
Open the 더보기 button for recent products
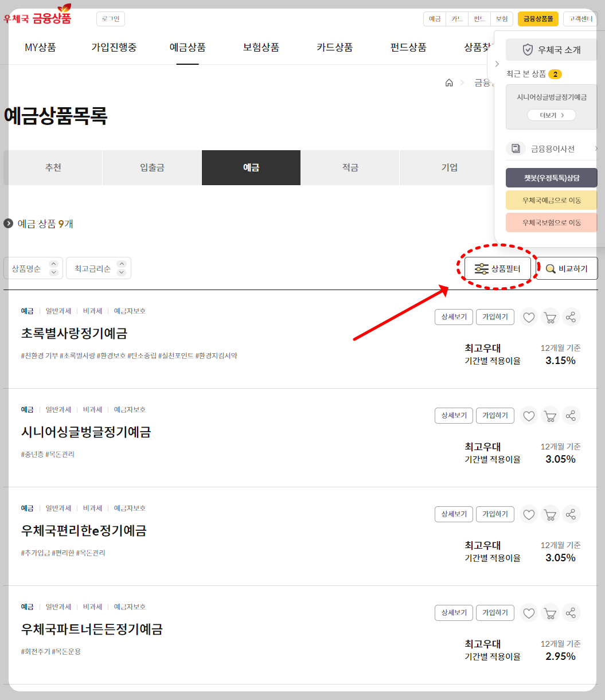(552, 115)
